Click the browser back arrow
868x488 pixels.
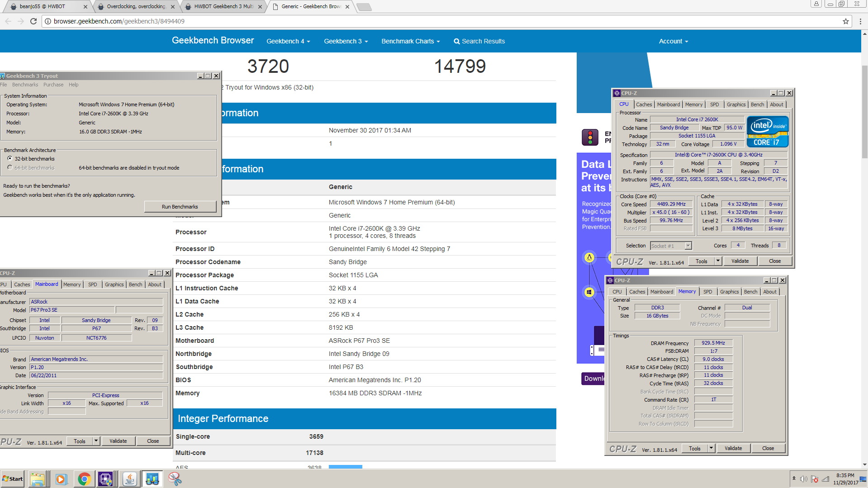pos(8,21)
